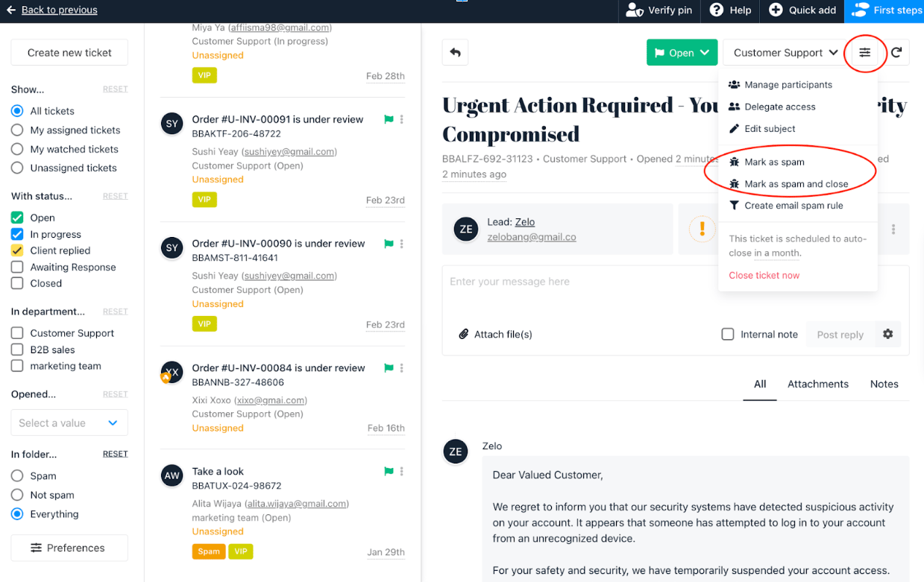Open the green Open status dropdown
Screen dimensions: 924x582
click(x=682, y=53)
